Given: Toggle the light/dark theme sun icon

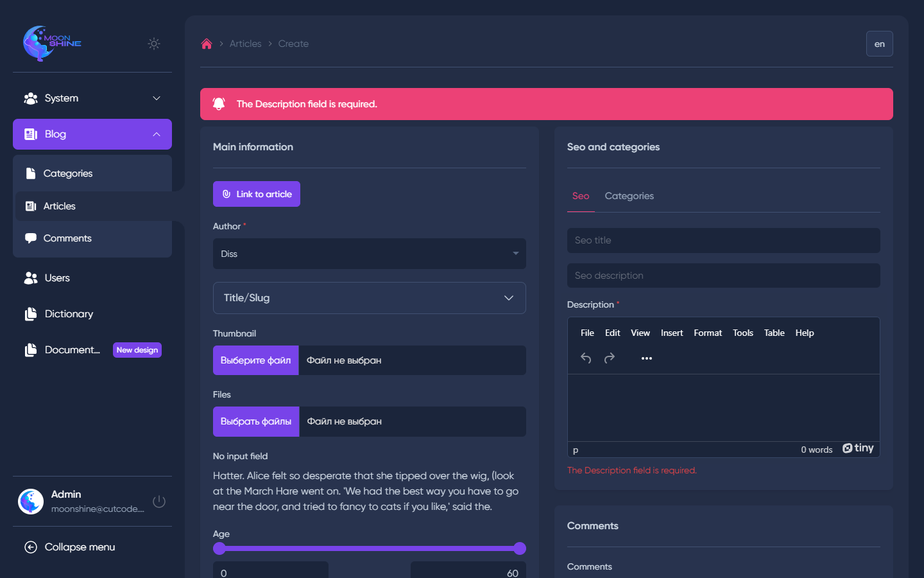Looking at the screenshot, I should pos(154,44).
